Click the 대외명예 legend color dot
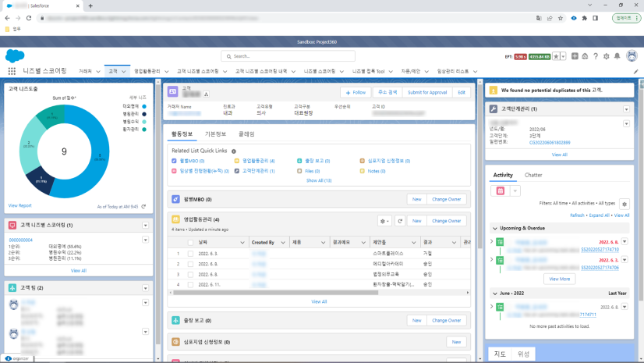The height and width of the screenshot is (363, 644). coord(144,106)
